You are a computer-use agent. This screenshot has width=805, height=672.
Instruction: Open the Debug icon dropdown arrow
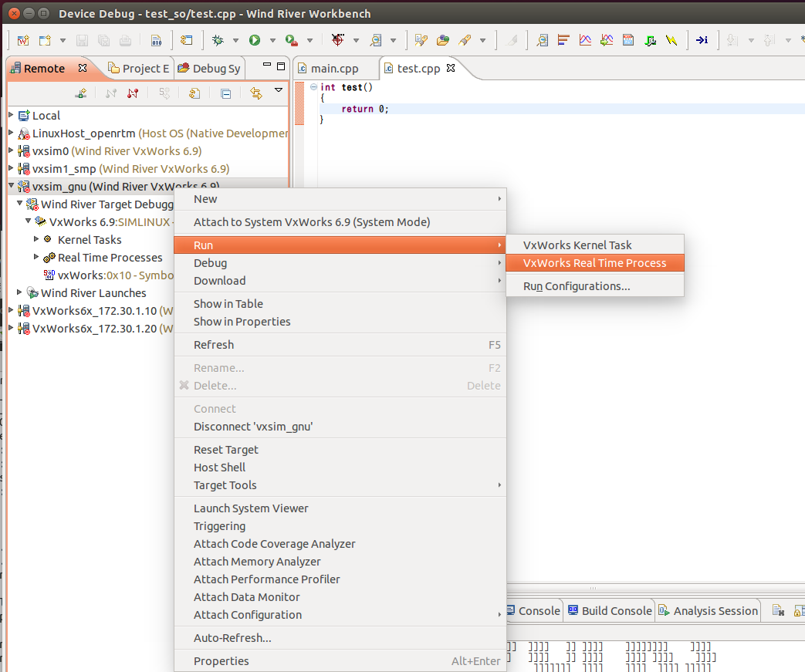pyautogui.click(x=235, y=40)
